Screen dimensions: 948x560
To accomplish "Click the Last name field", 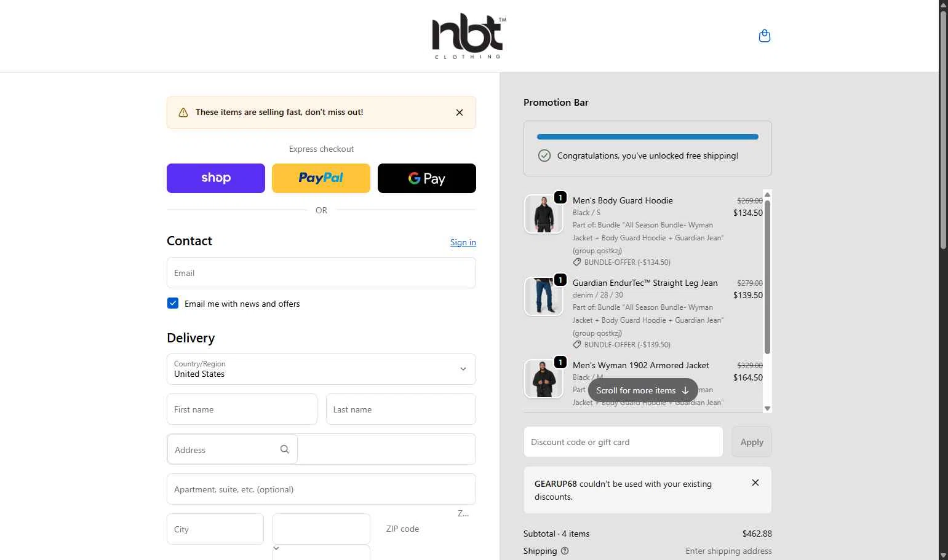I will point(401,409).
